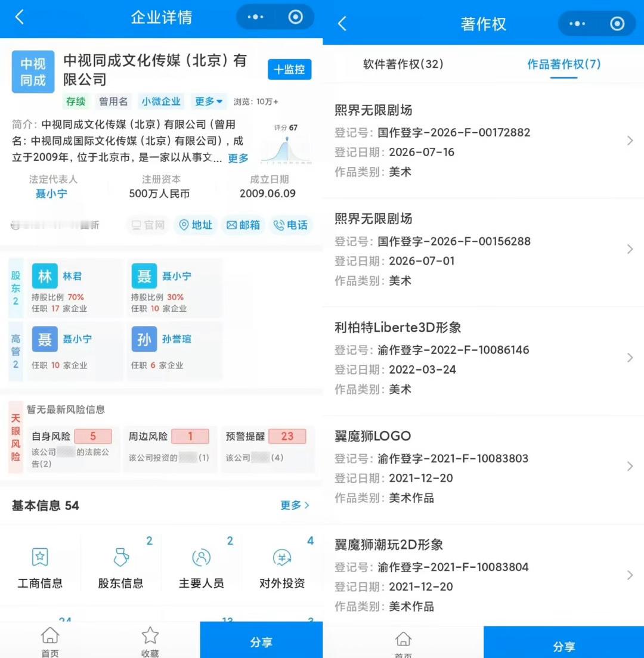Select the 高管 2 side label

click(16, 351)
